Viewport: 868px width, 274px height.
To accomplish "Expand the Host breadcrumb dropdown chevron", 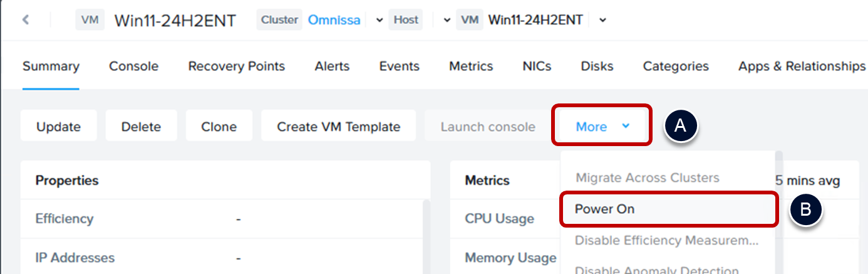I will [x=447, y=20].
